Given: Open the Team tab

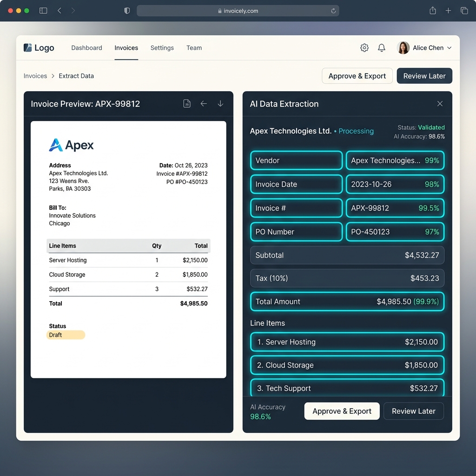Looking at the screenshot, I should tap(194, 48).
